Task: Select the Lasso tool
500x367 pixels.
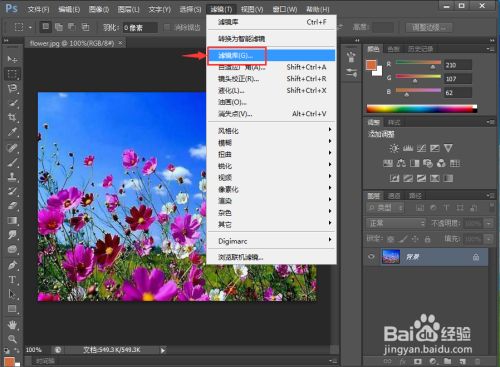Action: [12, 88]
